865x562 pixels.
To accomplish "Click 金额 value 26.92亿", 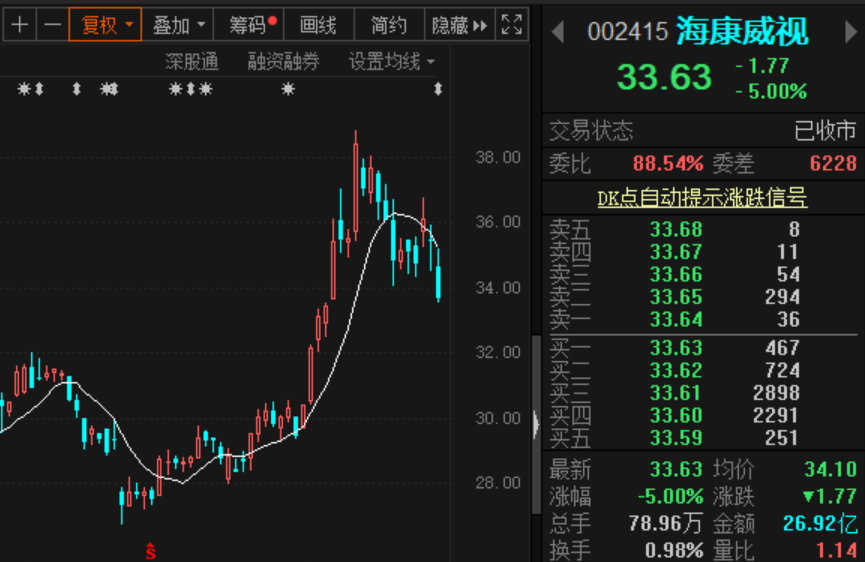I will pyautogui.click(x=820, y=523).
